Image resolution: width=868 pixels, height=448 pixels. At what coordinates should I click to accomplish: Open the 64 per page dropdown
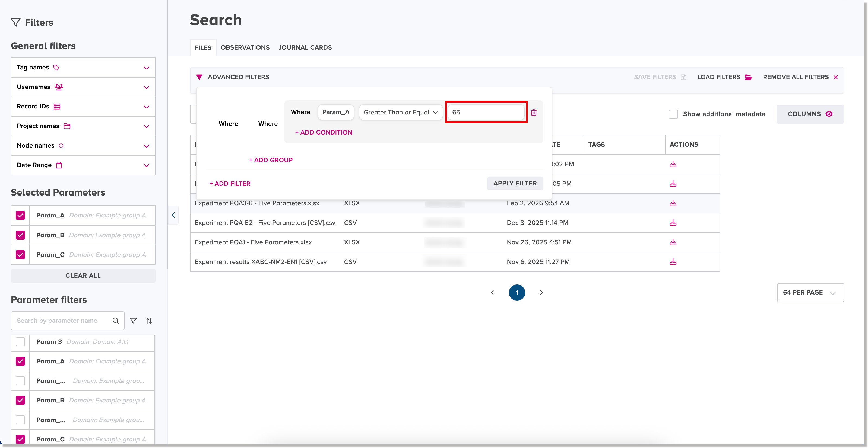(x=810, y=293)
